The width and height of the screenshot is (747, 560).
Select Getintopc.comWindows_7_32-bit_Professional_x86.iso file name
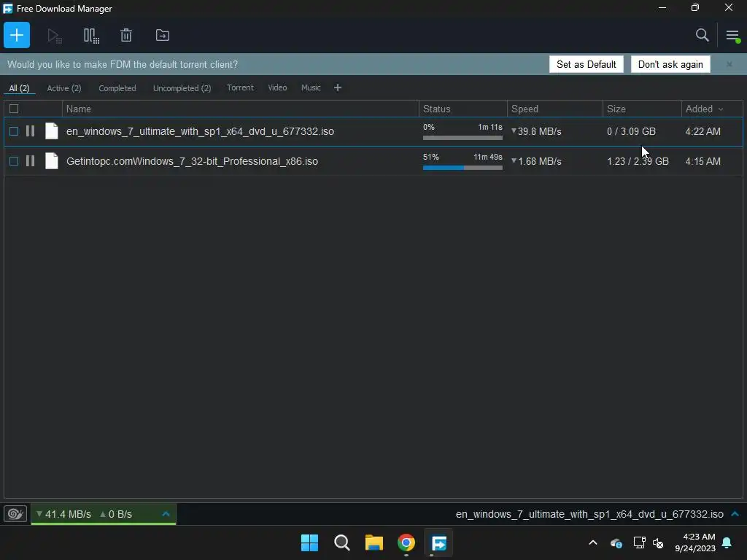192,161
